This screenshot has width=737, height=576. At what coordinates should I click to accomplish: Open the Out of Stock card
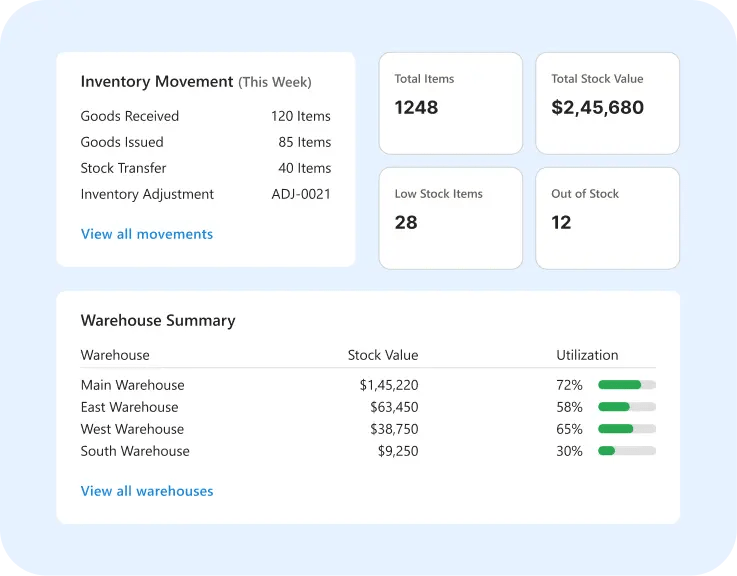tap(607, 218)
